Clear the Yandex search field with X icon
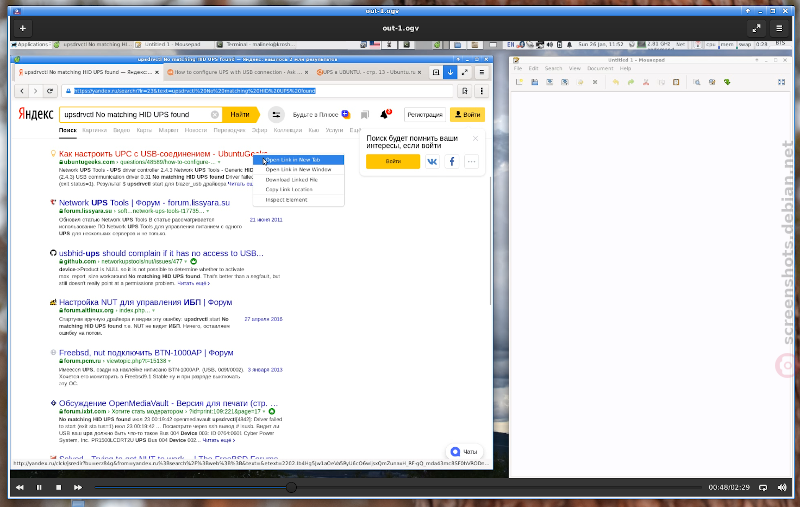The image size is (800, 507). tap(215, 115)
